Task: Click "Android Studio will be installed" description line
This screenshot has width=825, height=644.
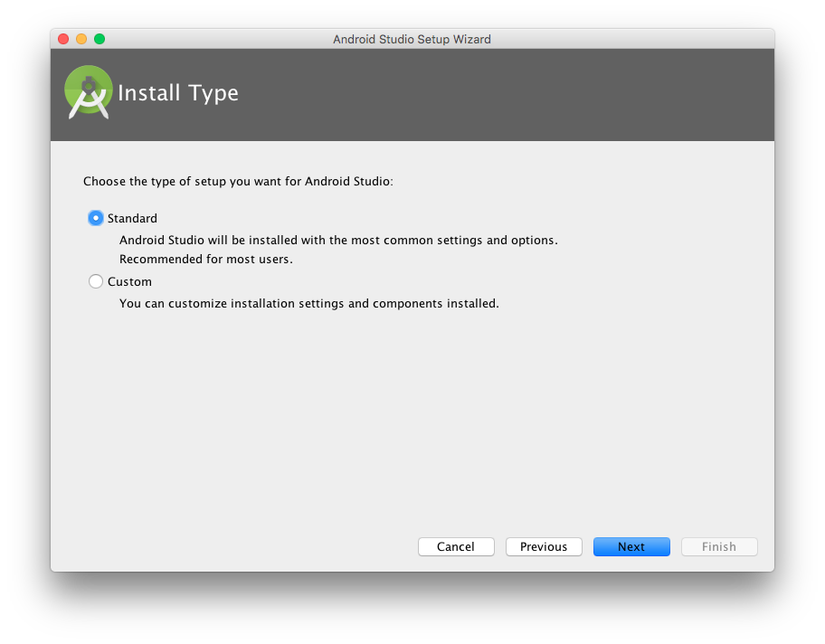Action: click(x=338, y=241)
